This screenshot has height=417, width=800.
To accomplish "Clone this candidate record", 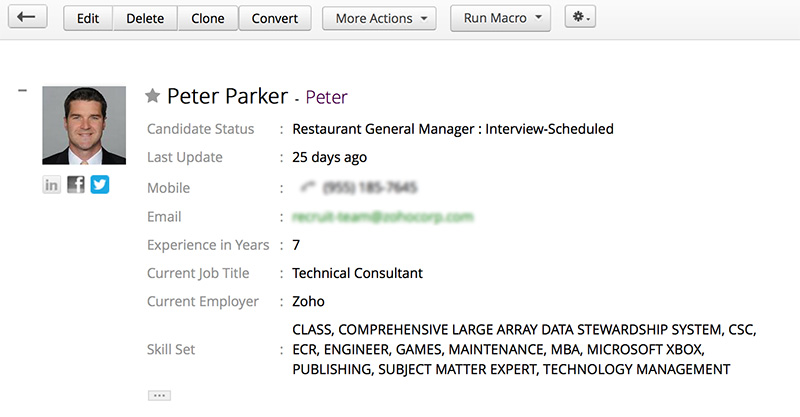I will (208, 18).
